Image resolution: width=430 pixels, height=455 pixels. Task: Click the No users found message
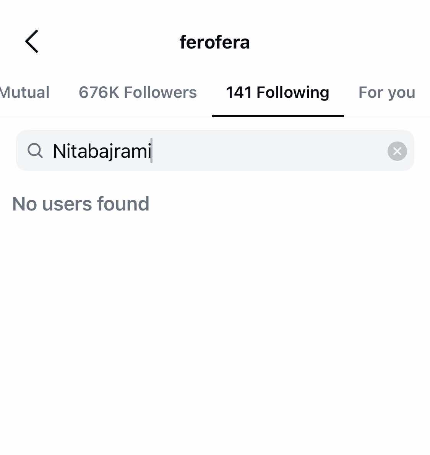tap(81, 204)
